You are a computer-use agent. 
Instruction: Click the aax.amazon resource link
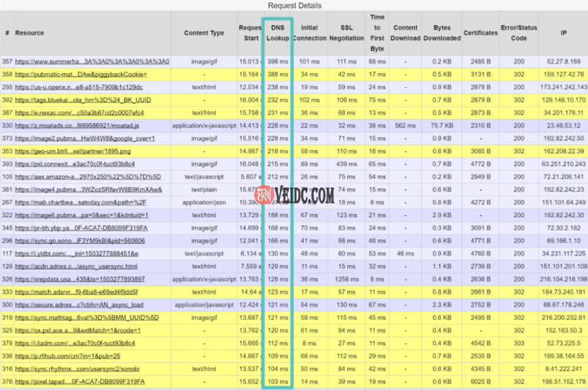click(x=79, y=176)
